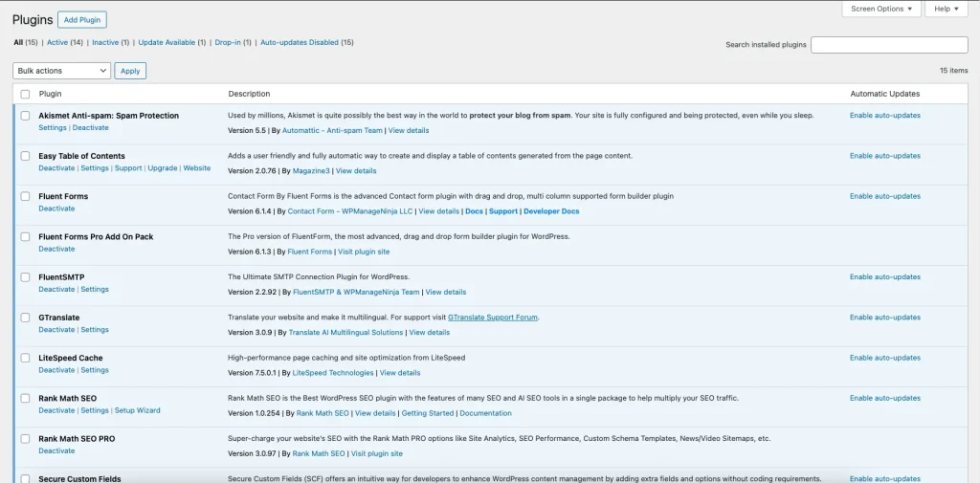This screenshot has width=980, height=483.
Task: Open Fluent Forms Docs link
Action: click(x=475, y=211)
